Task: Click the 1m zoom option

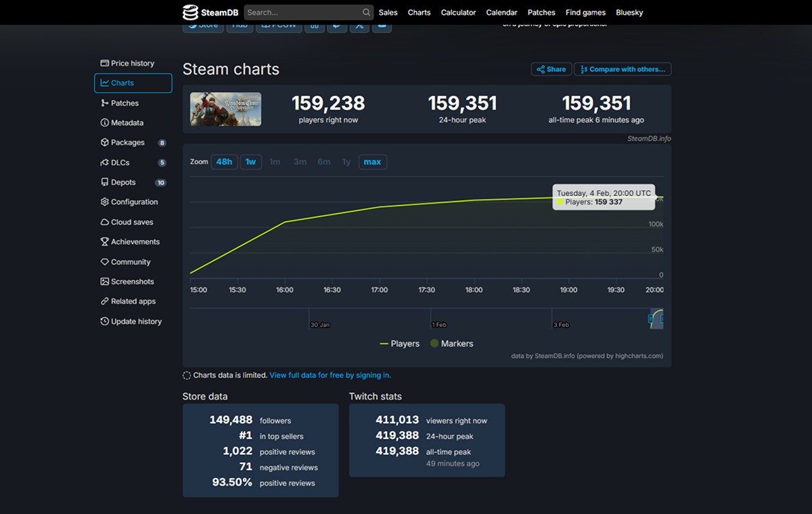Action: [x=275, y=162]
